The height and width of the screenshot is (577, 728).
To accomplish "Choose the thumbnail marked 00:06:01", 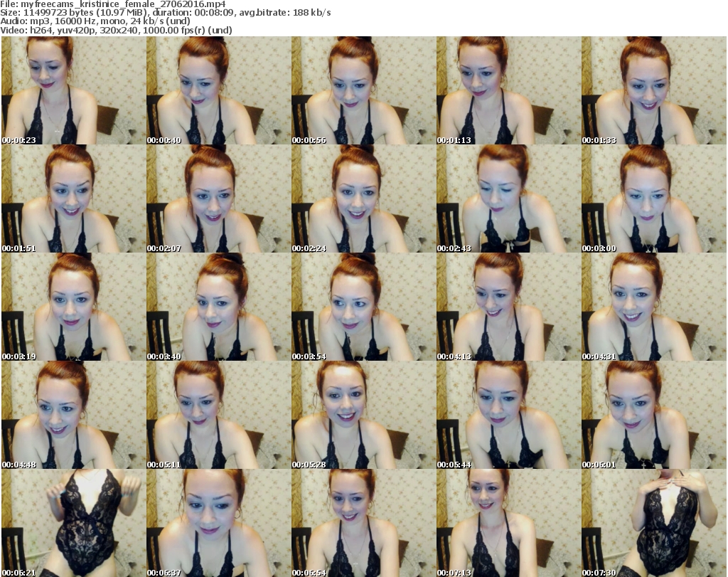I will tap(654, 415).
